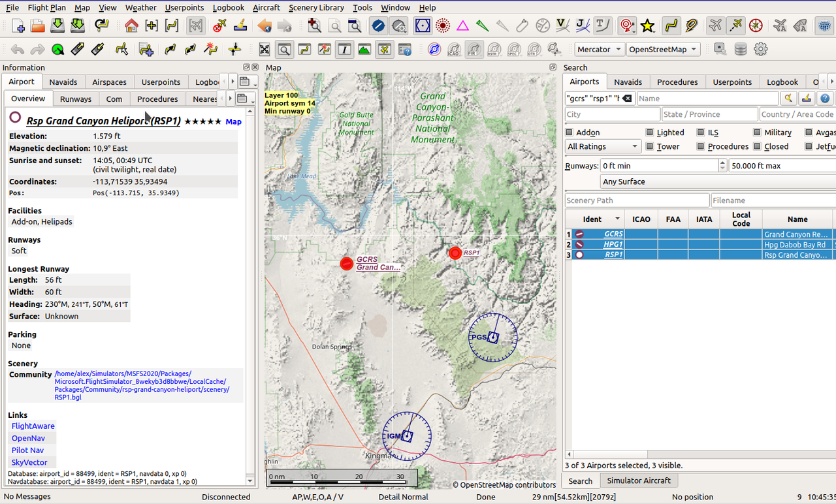Click the blue Map link
The width and height of the screenshot is (836, 504).
tap(233, 122)
